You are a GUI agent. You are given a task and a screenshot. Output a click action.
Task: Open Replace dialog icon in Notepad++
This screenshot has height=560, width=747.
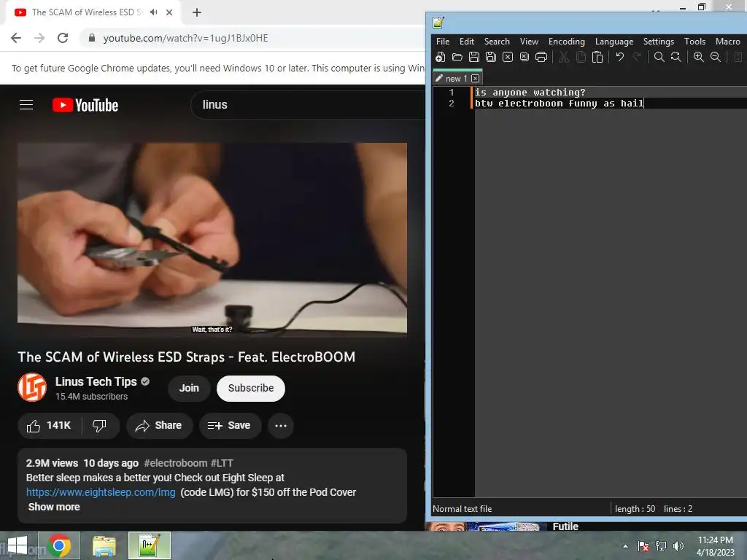[x=676, y=57]
